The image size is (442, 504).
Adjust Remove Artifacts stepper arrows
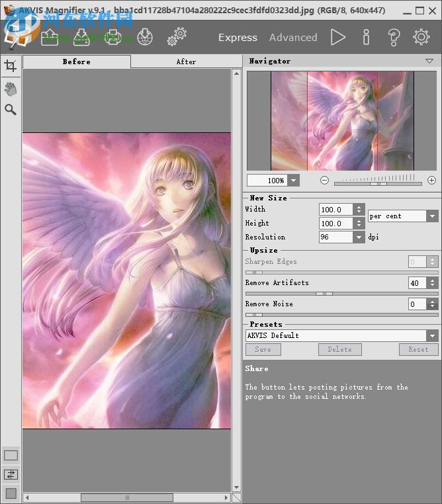coord(432,283)
